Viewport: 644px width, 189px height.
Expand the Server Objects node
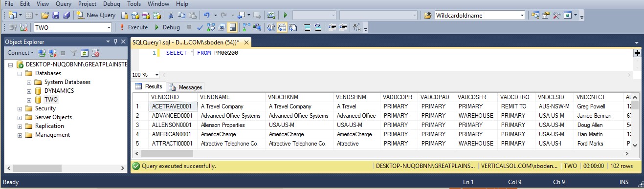[20, 117]
